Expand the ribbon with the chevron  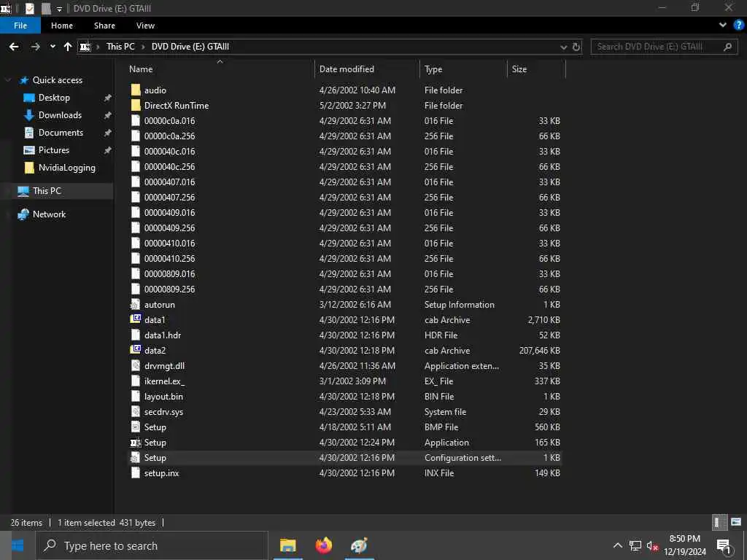[x=722, y=26]
